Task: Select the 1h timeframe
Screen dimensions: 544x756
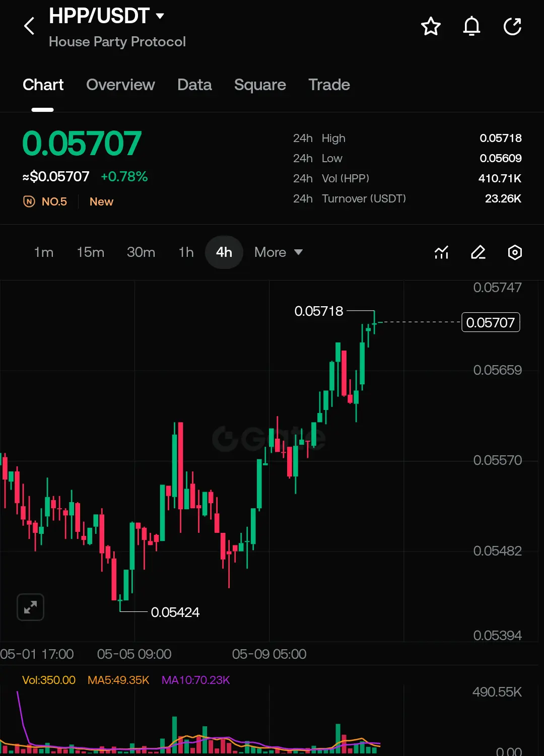Action: tap(186, 252)
